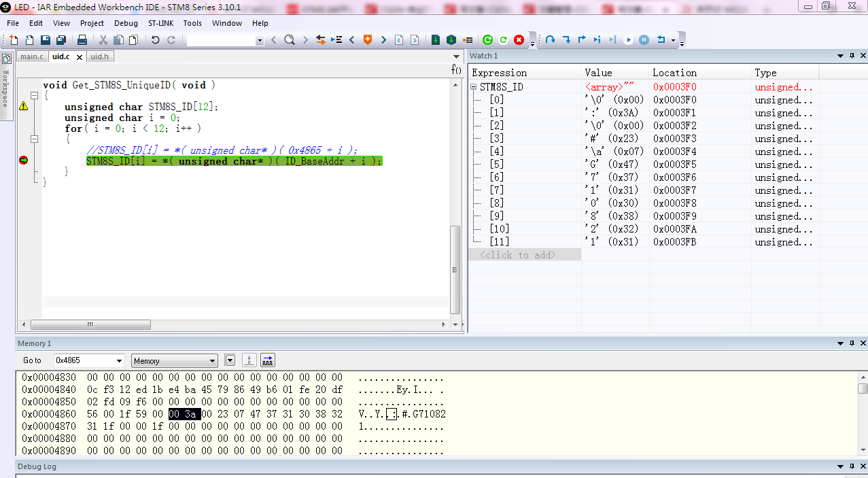The width and height of the screenshot is (868, 478).
Task: Click Debug without Downloading icon
Action: tap(451, 40)
